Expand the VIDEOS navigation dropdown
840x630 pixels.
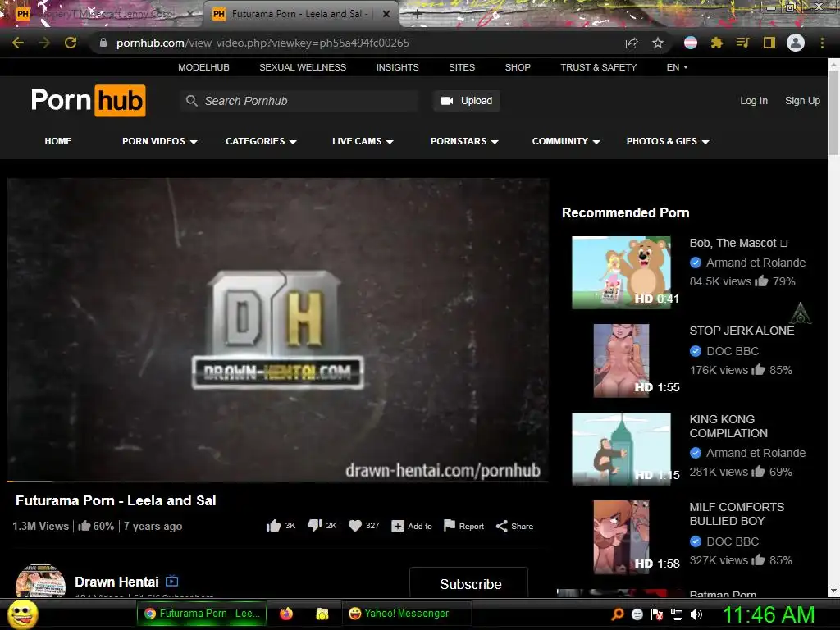160,141
